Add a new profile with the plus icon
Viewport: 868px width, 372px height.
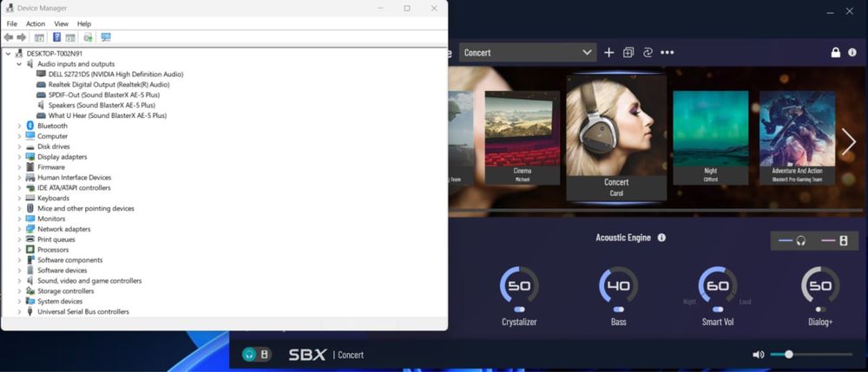pos(609,53)
